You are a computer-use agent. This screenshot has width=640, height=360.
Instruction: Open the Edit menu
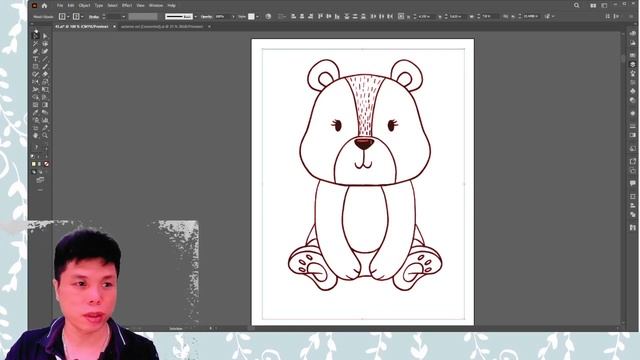tap(71, 6)
